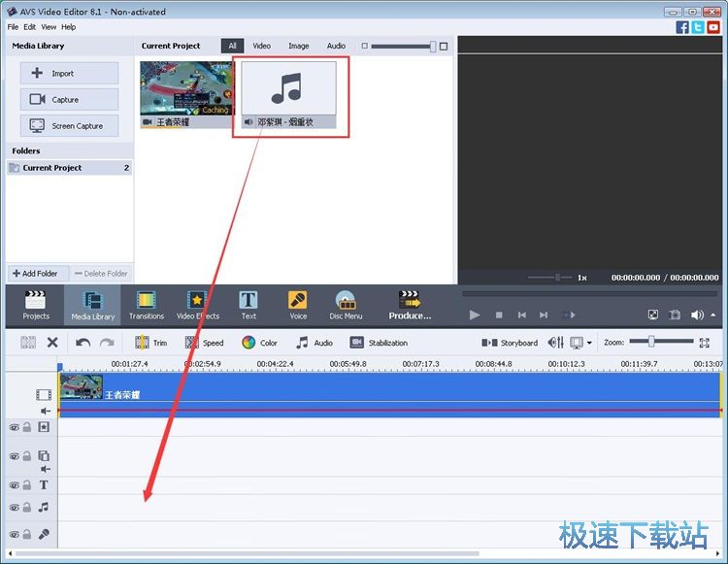
Task: Stop the preview playback
Action: coord(499,315)
